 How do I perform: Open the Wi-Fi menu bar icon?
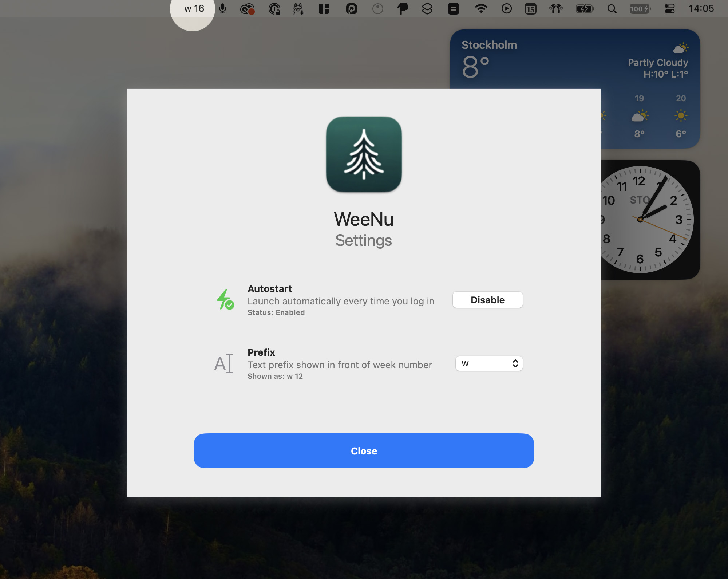[x=481, y=9]
